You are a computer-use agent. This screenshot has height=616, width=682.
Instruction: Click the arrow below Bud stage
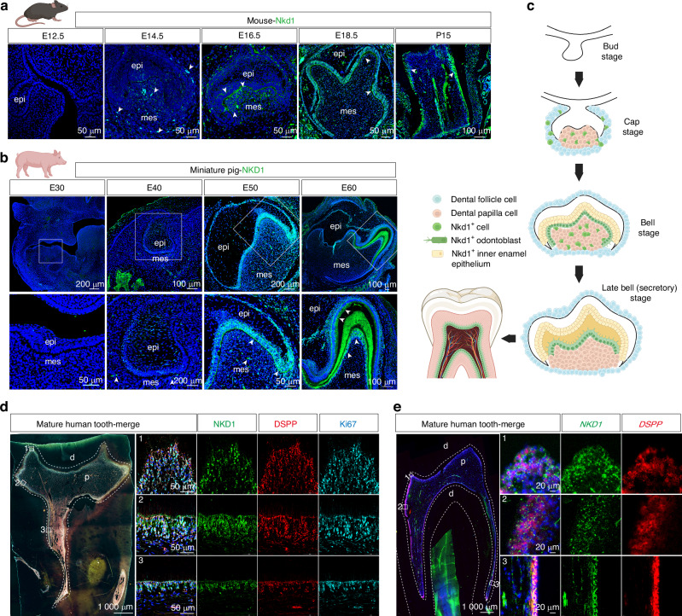coord(579,79)
